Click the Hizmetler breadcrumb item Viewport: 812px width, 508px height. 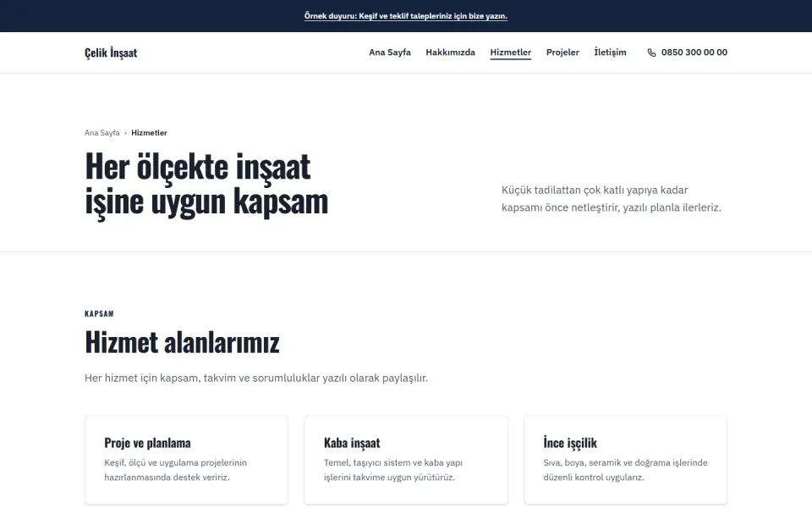(149, 133)
